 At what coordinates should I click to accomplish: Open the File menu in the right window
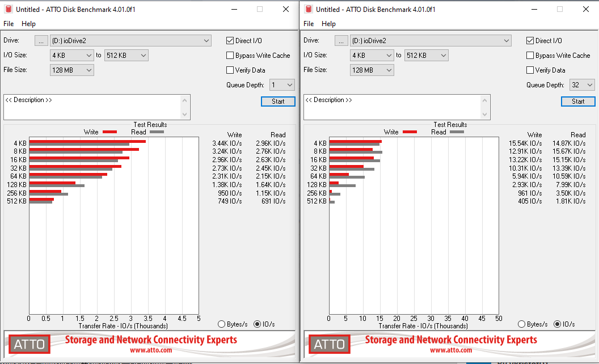coord(309,24)
